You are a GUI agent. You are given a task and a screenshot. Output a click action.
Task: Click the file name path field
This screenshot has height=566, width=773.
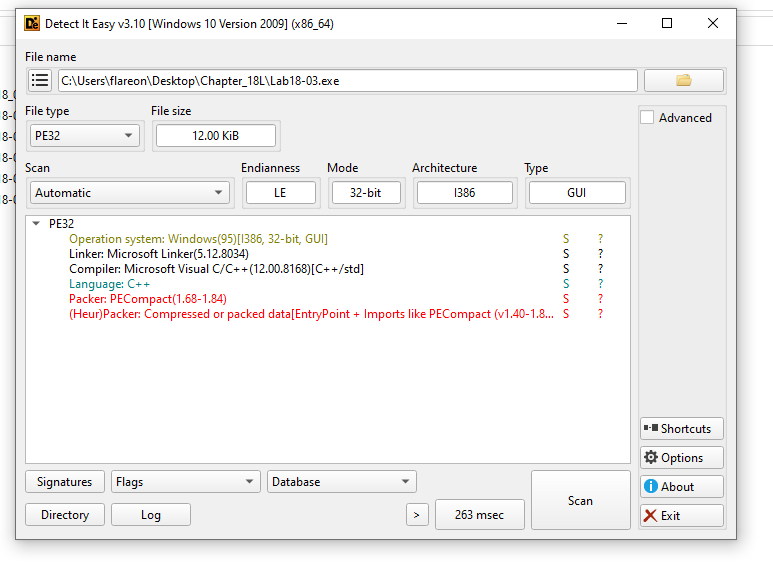348,80
